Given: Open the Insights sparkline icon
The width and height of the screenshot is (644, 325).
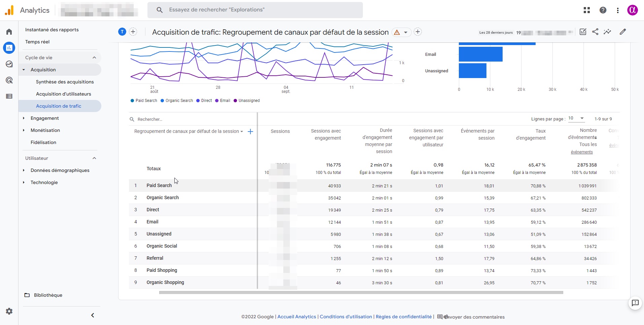Looking at the screenshot, I should pos(607,32).
